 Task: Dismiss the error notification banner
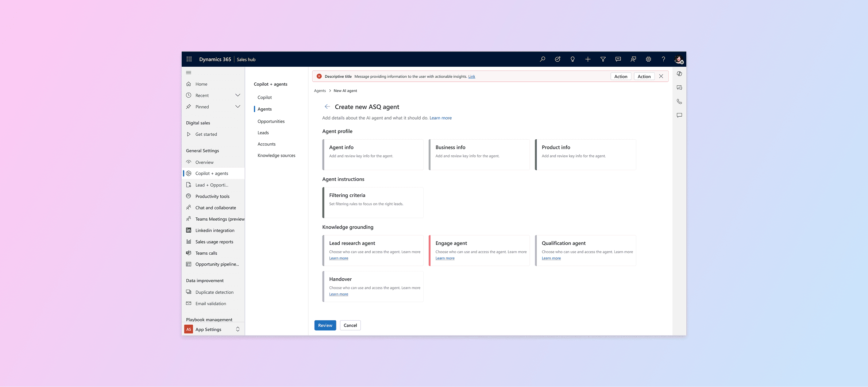pyautogui.click(x=661, y=76)
